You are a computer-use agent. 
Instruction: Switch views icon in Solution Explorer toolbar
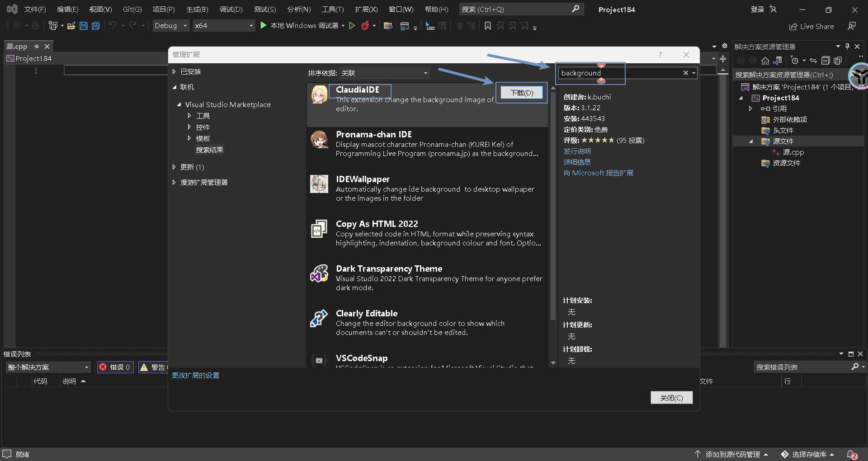[778, 61]
